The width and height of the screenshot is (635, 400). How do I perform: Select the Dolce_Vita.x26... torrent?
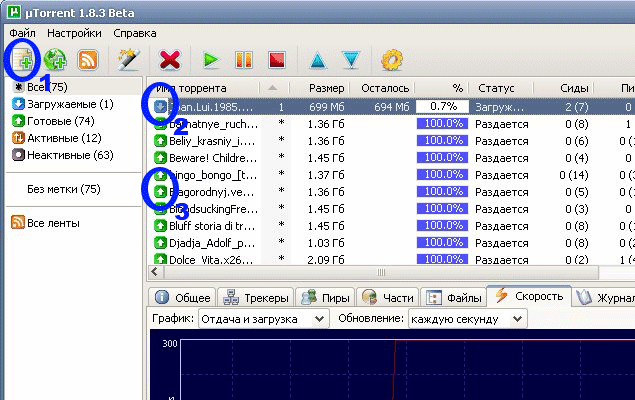[x=391, y=259]
